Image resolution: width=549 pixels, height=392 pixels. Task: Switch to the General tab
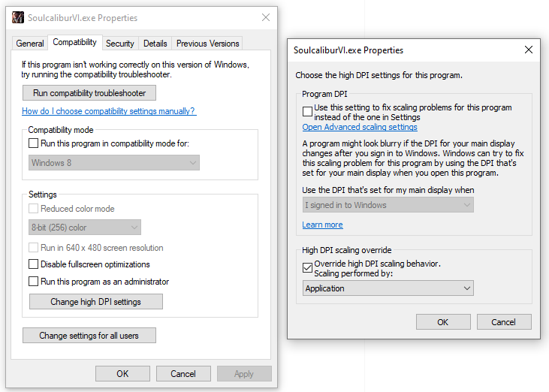point(30,44)
